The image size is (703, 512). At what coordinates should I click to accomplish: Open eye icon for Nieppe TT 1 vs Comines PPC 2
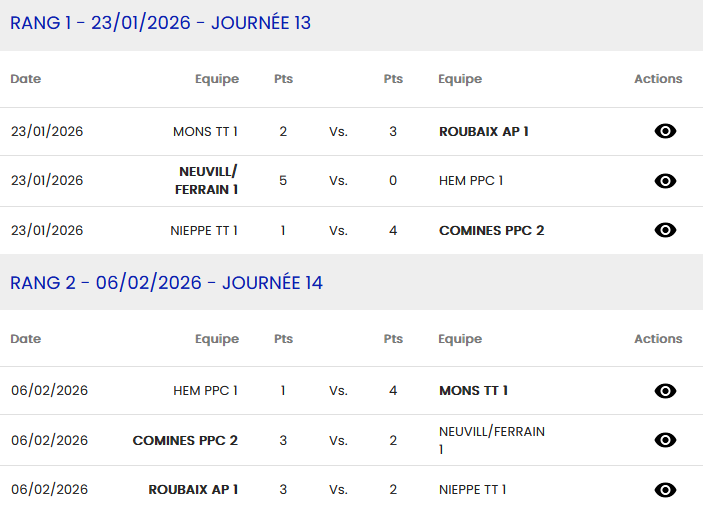click(665, 230)
